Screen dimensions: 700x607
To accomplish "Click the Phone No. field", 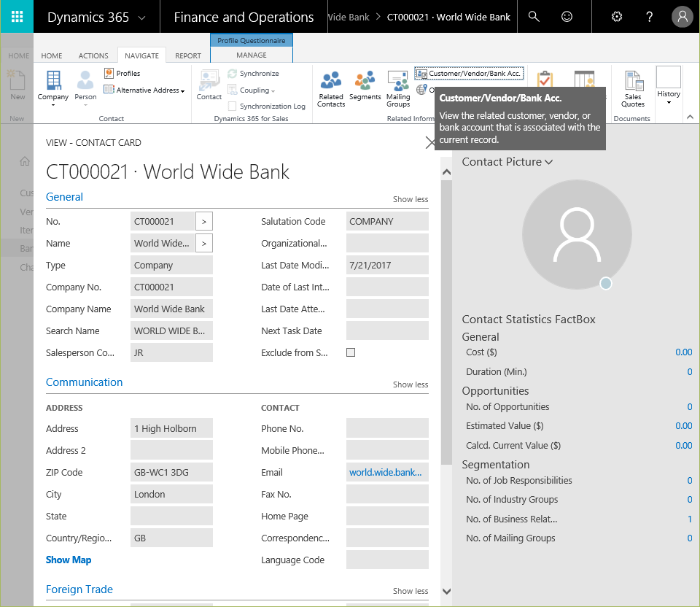I will (x=387, y=429).
